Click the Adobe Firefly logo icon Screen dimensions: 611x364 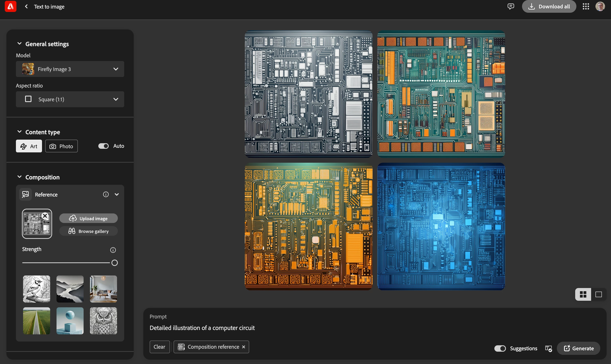11,6
